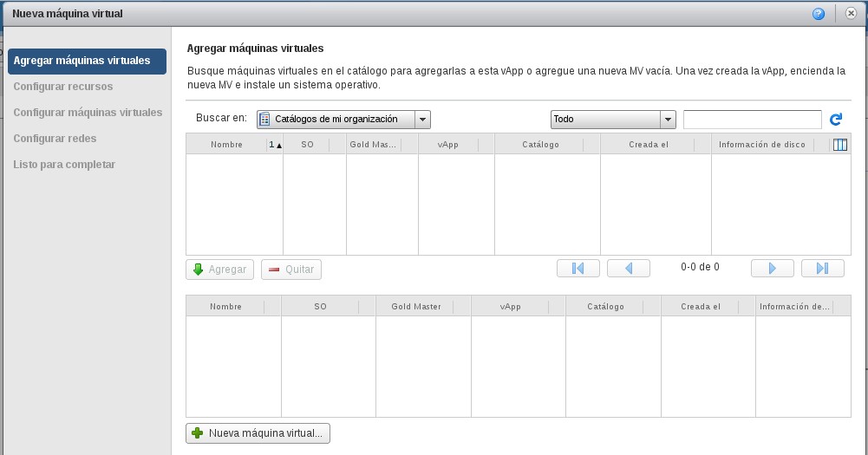Click the blue help question mark icon
868x455 pixels.
(x=818, y=14)
